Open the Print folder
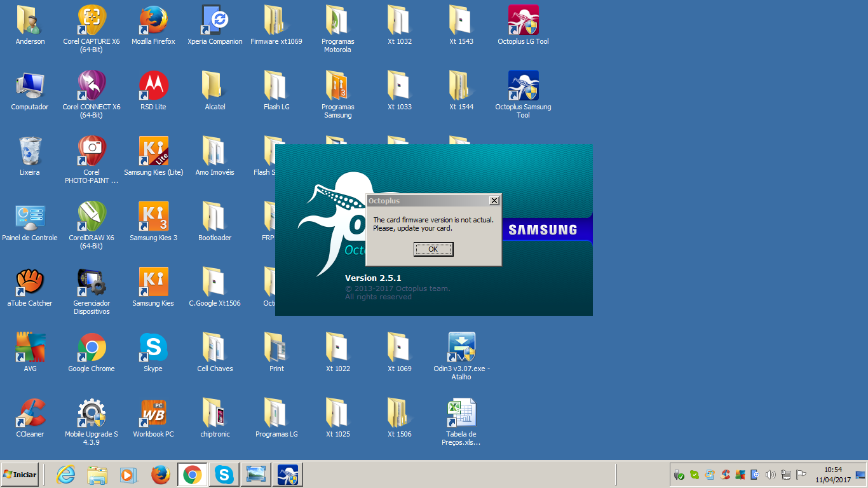This screenshot has height=488, width=868. (276, 353)
